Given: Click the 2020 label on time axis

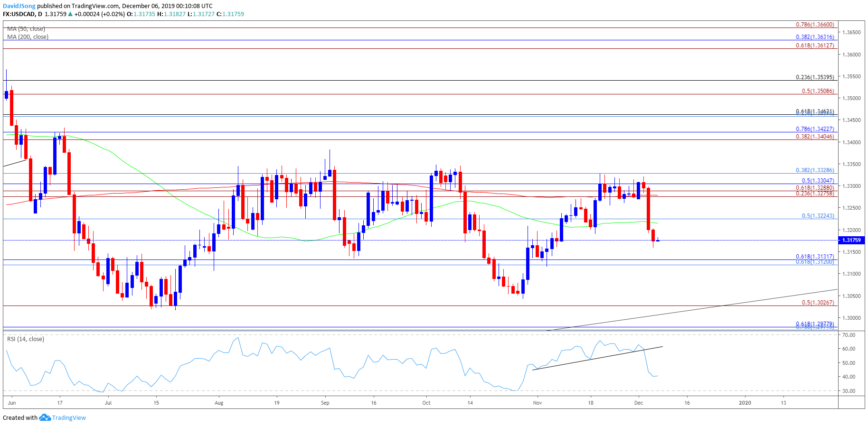Looking at the screenshot, I should 745,403.
